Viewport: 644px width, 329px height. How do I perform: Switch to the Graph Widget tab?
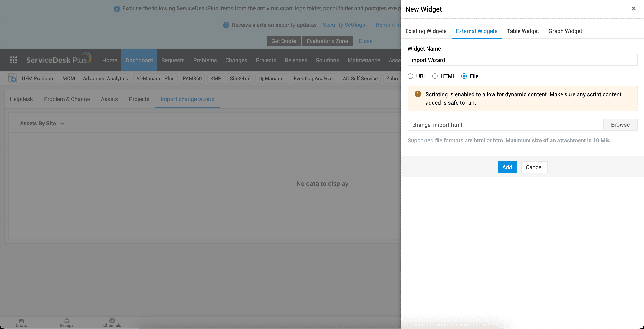tap(565, 31)
